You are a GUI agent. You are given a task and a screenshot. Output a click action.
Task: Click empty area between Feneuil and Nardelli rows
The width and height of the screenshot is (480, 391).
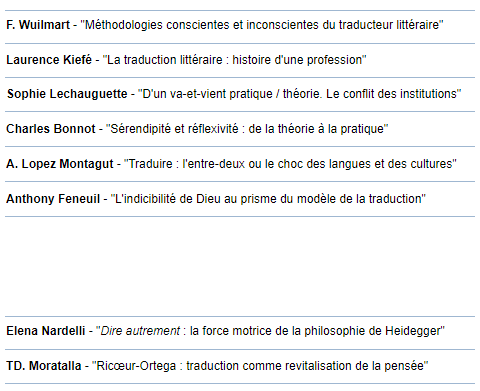(240, 267)
